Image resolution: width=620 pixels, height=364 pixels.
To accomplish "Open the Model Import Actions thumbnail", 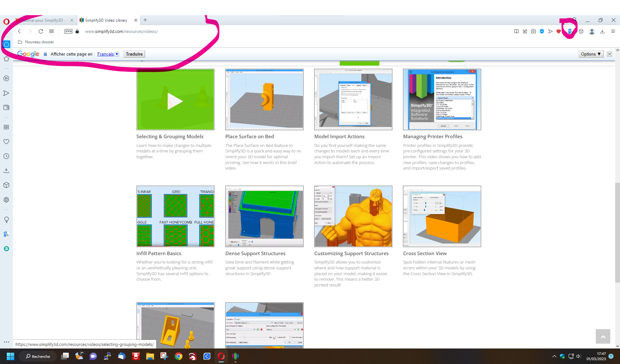I will 353,99.
